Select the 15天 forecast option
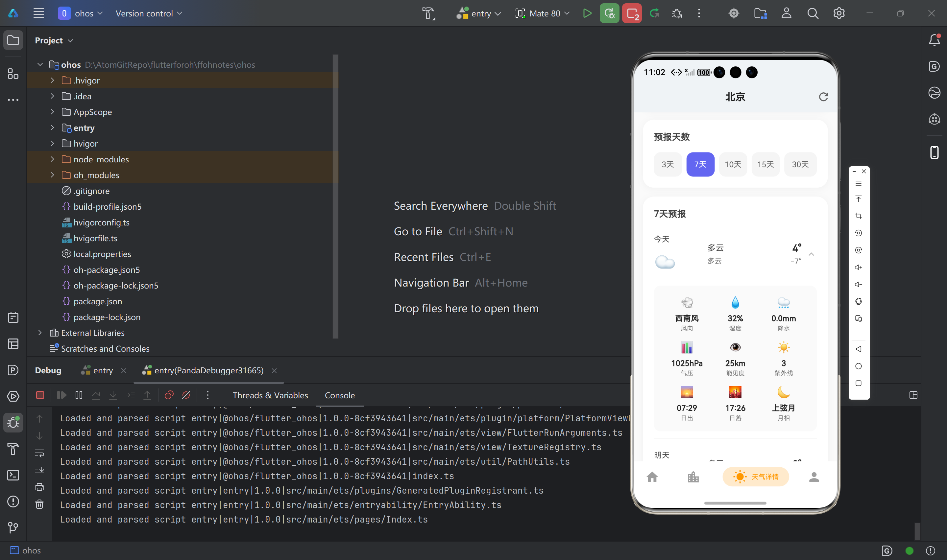 [x=765, y=165]
